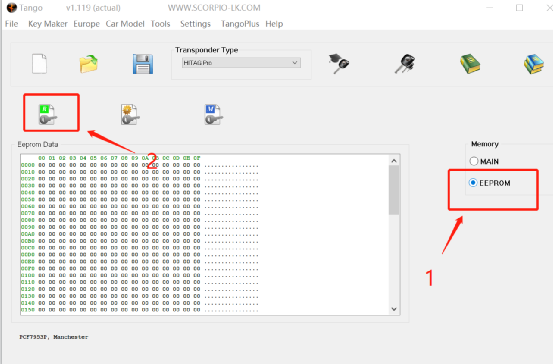The height and width of the screenshot is (364, 553).
Task: Expand the Transponder Type dropdown
Action: pos(241,63)
